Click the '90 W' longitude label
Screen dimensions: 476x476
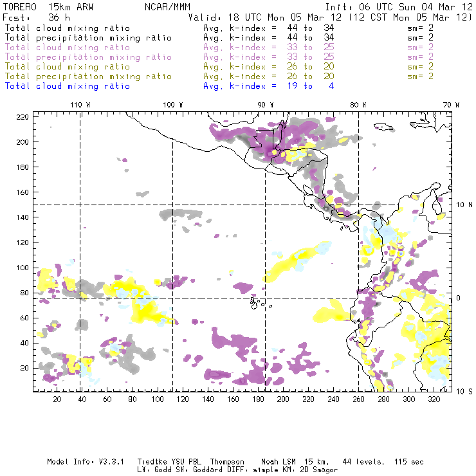[266, 105]
